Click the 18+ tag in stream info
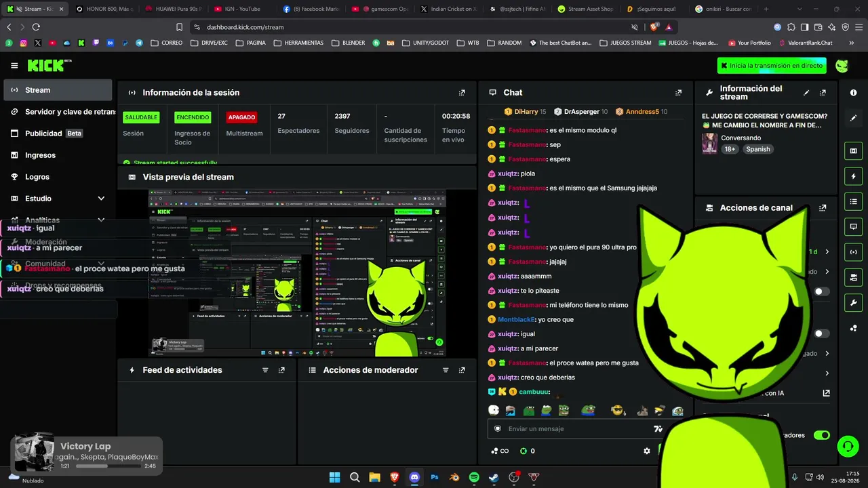868x488 pixels. click(730, 149)
